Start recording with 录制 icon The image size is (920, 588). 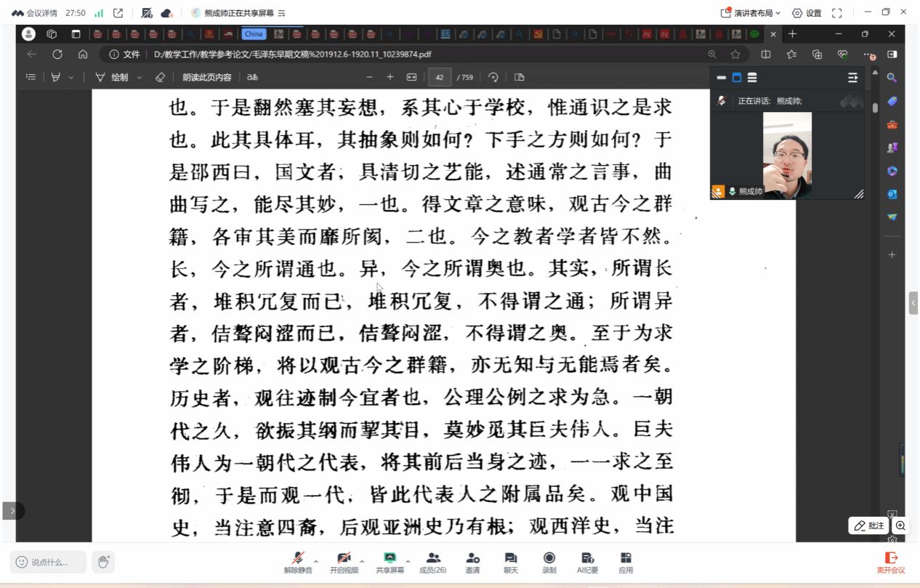tap(549, 561)
